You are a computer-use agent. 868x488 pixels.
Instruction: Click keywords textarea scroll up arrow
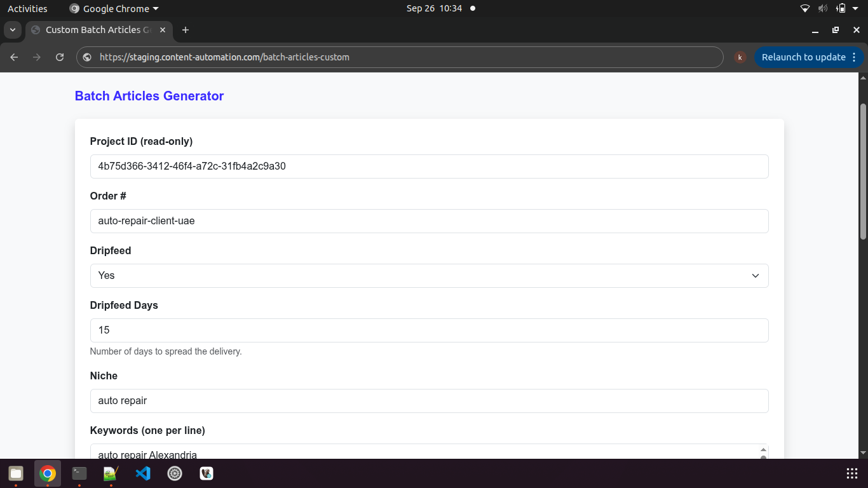pyautogui.click(x=763, y=450)
